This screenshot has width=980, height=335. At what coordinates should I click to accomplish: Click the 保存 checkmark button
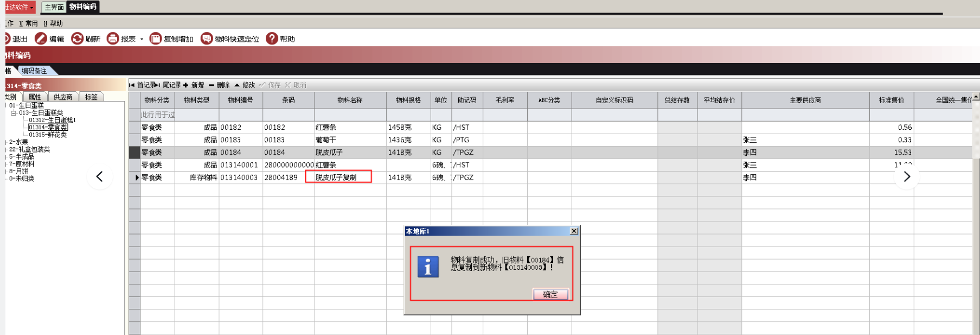pyautogui.click(x=270, y=85)
